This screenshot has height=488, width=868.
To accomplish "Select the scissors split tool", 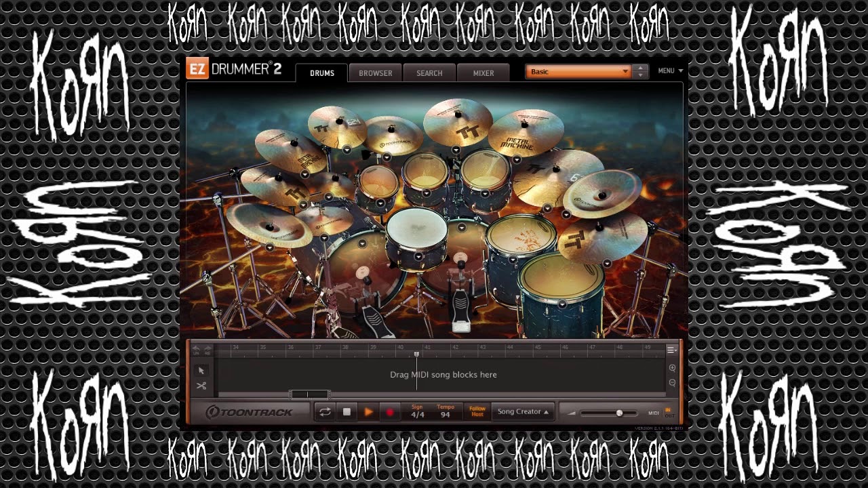I will click(x=201, y=386).
